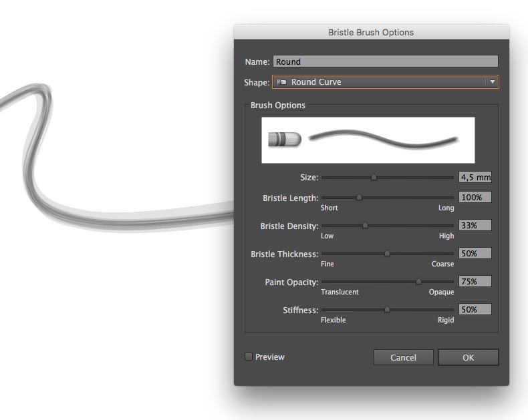Click the Bristle Length slider handle
This screenshot has height=420, width=528.
360,197
